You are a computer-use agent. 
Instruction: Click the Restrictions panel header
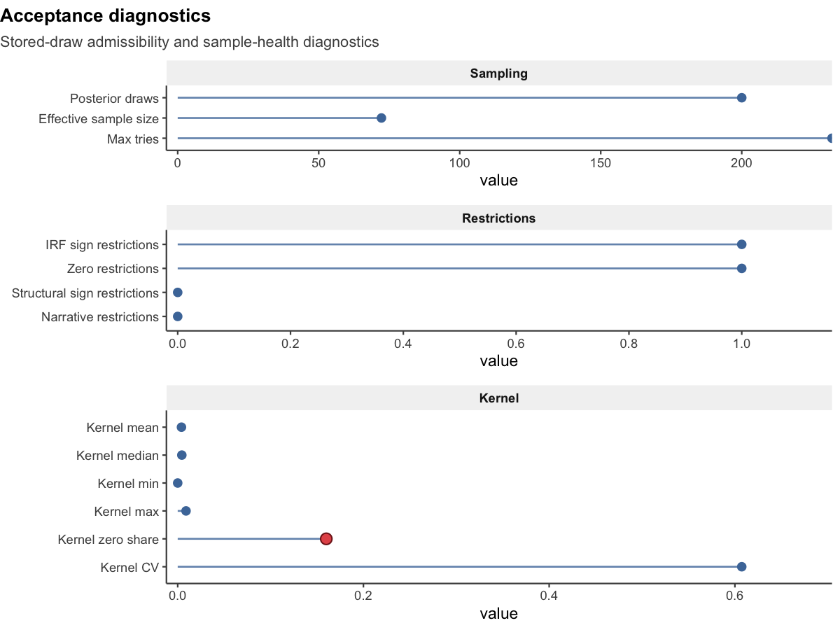(x=498, y=218)
